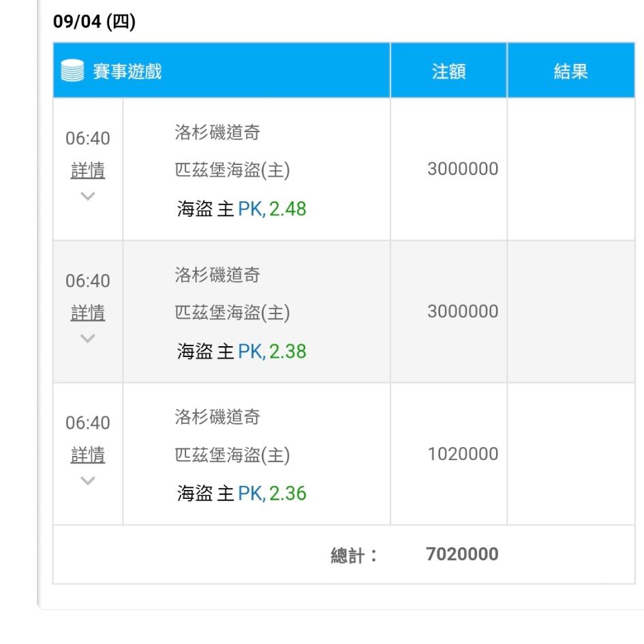
Task: Expand chevron under third bet's 詳情
Action: [88, 480]
